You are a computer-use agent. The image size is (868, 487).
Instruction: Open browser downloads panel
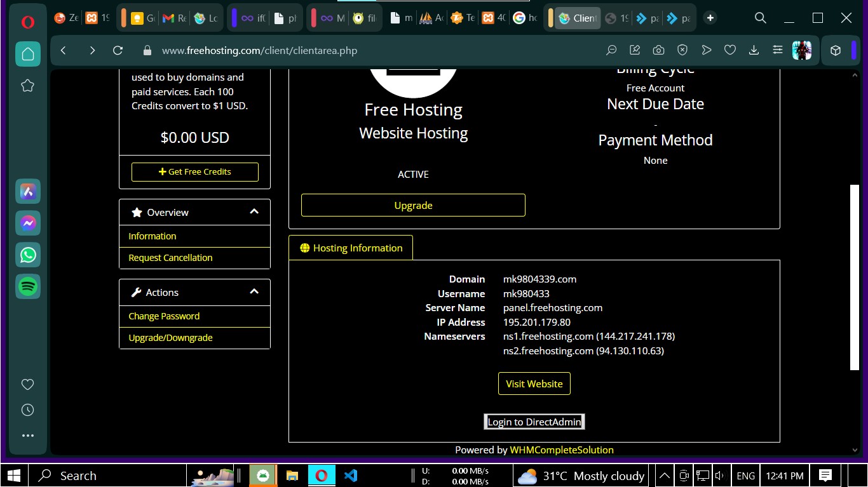(754, 51)
